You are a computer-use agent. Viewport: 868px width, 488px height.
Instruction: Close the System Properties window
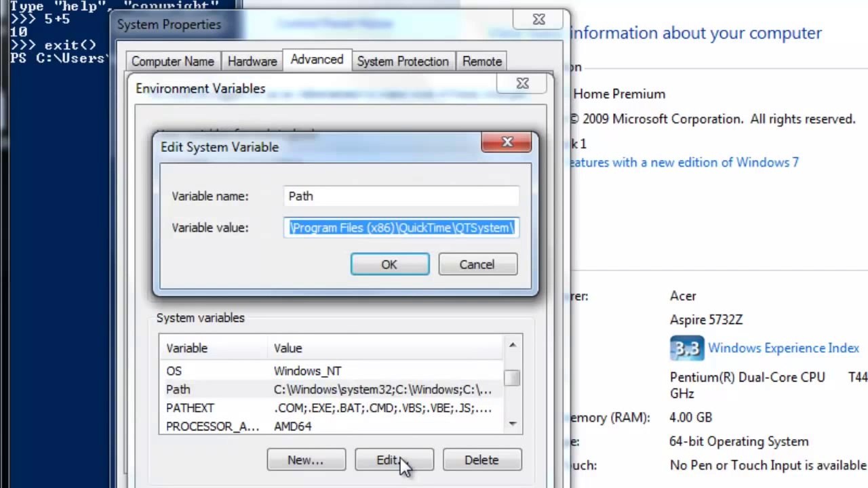tap(538, 20)
